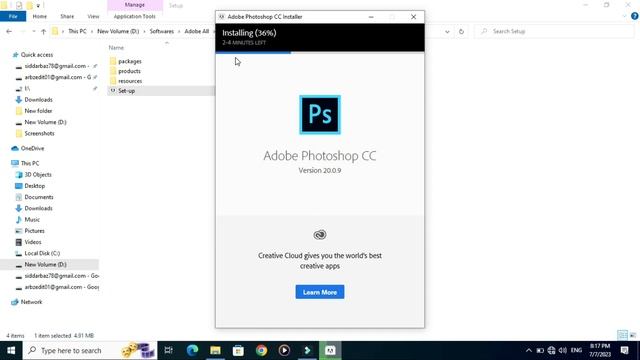Open artoedit01@gmail.com pinned drive under Quick access

coord(57,77)
